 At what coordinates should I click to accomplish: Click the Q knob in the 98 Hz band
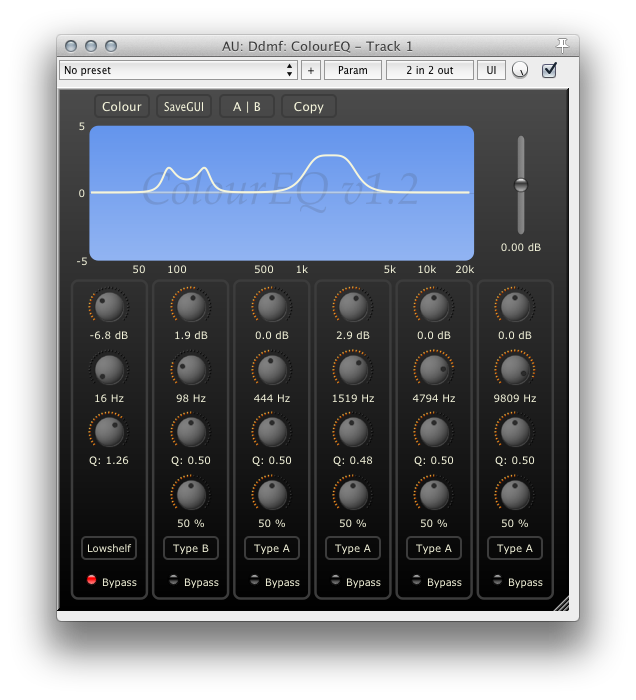click(x=191, y=432)
